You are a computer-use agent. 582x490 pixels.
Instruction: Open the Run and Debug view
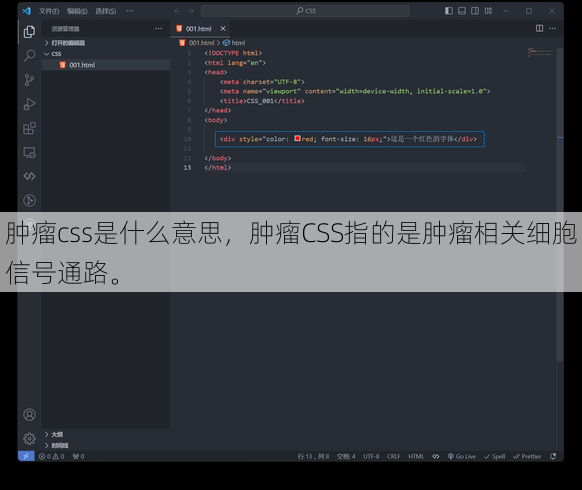29,104
